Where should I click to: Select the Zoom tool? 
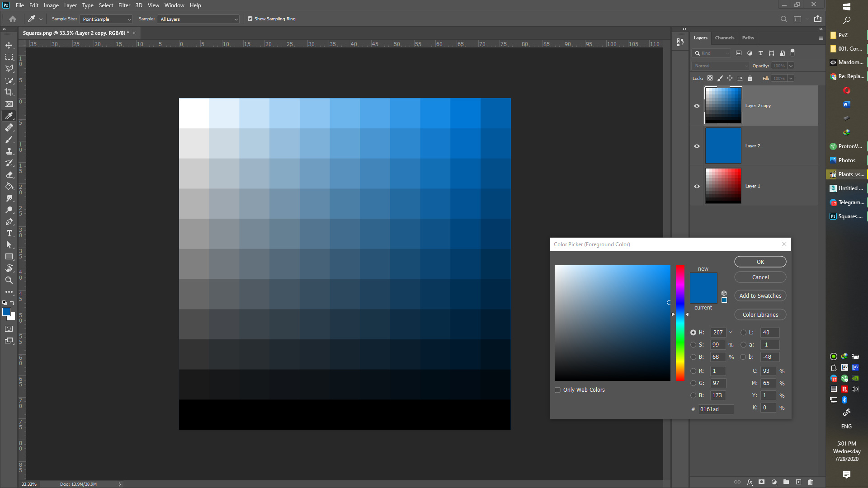point(9,280)
